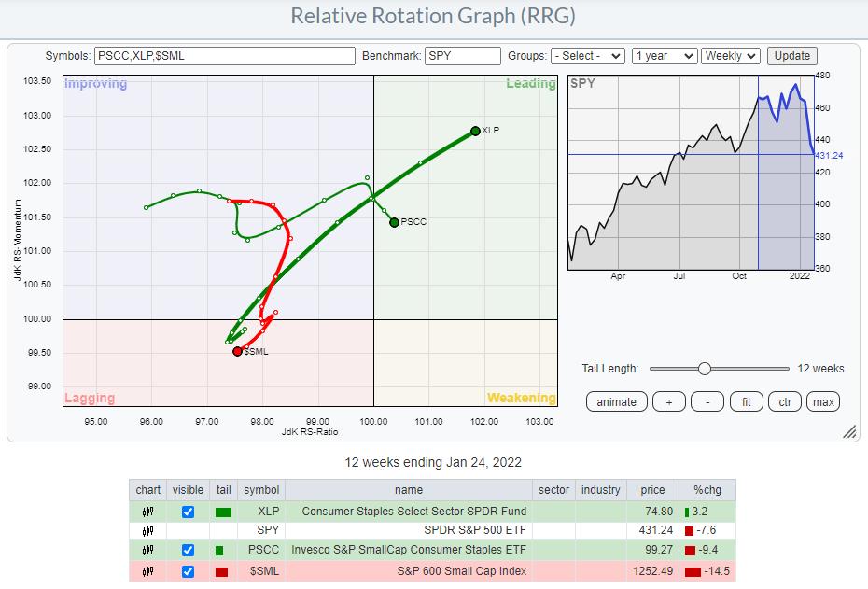The image size is (868, 589).
Task: Open the Groups select dropdown
Action: point(587,56)
